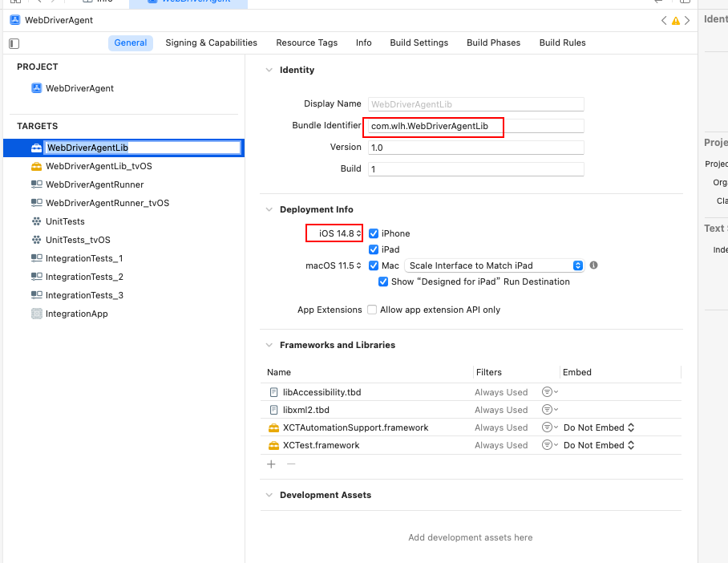Click the yellow warning issue icon
728x563 pixels.
click(x=676, y=21)
